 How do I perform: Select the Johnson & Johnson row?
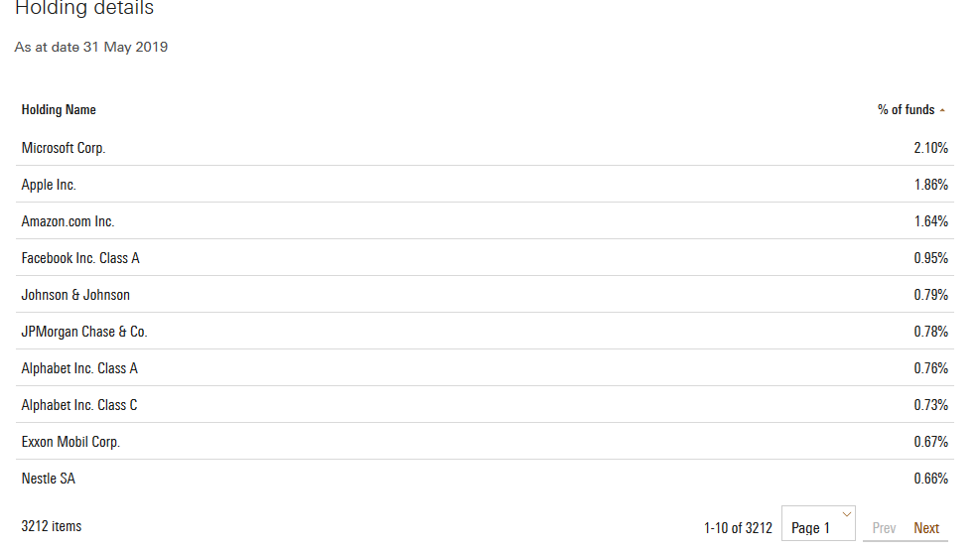pyautogui.click(x=485, y=294)
